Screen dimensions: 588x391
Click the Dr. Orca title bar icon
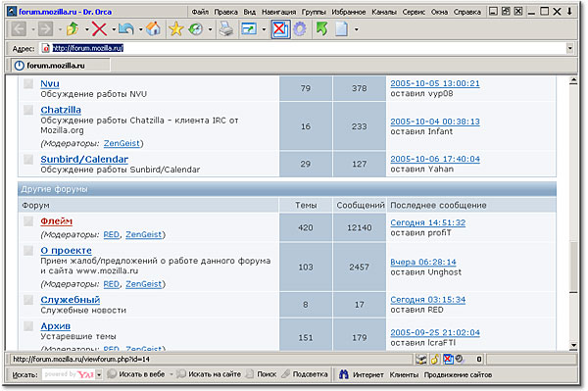[x=12, y=12]
